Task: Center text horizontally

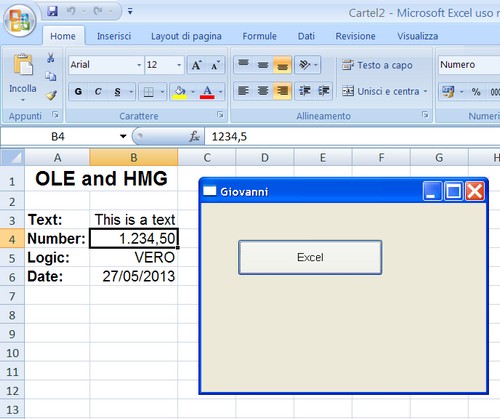Action: pos(263,91)
